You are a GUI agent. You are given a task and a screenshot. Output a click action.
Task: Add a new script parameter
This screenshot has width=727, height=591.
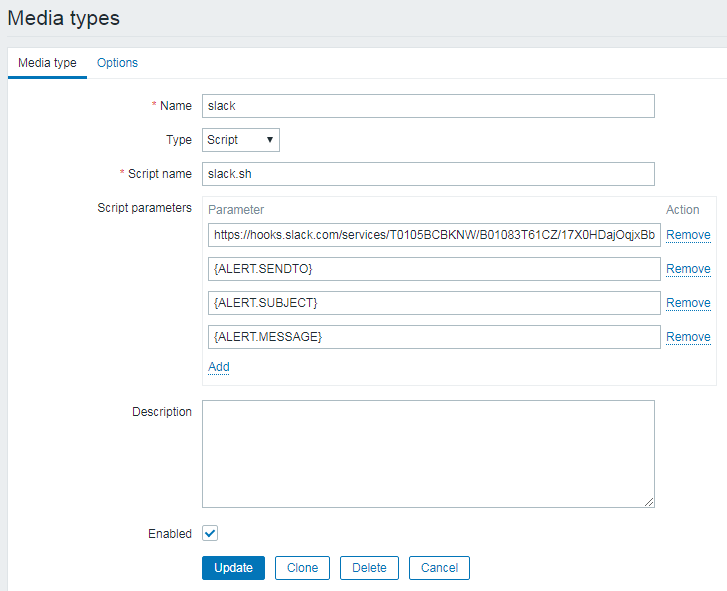219,367
